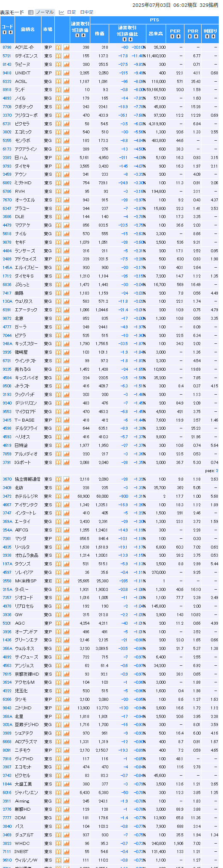
Task: Sort PBR column descending arrow
Action: coord(195,37)
